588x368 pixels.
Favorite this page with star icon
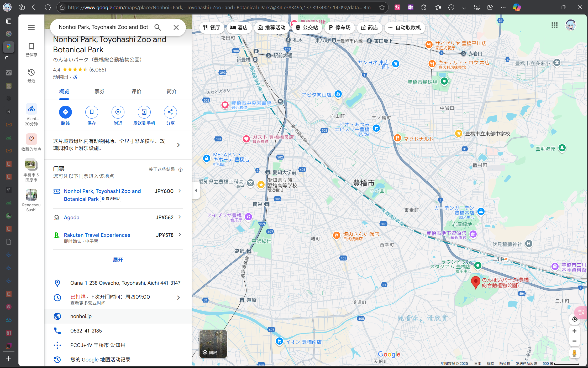(382, 7)
